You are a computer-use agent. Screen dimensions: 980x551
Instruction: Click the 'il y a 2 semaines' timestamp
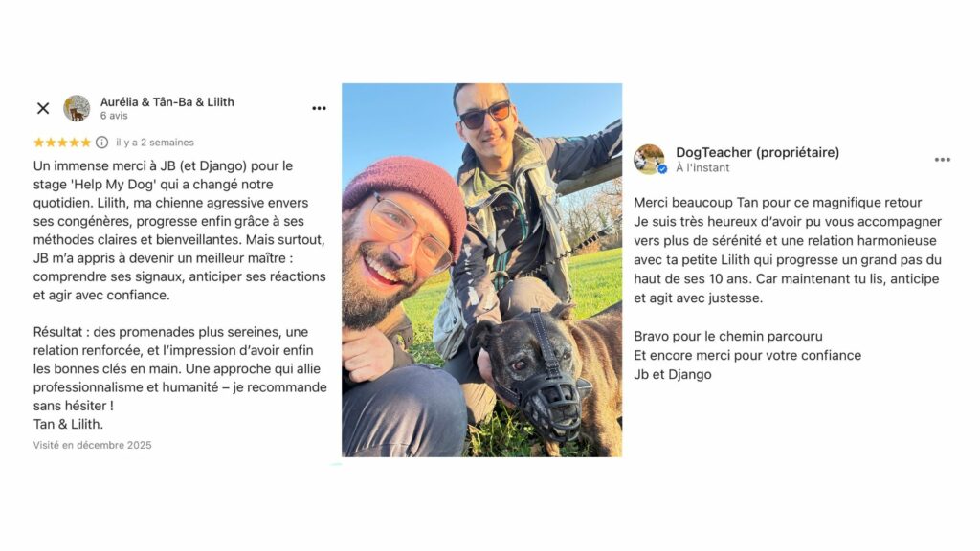tap(154, 143)
